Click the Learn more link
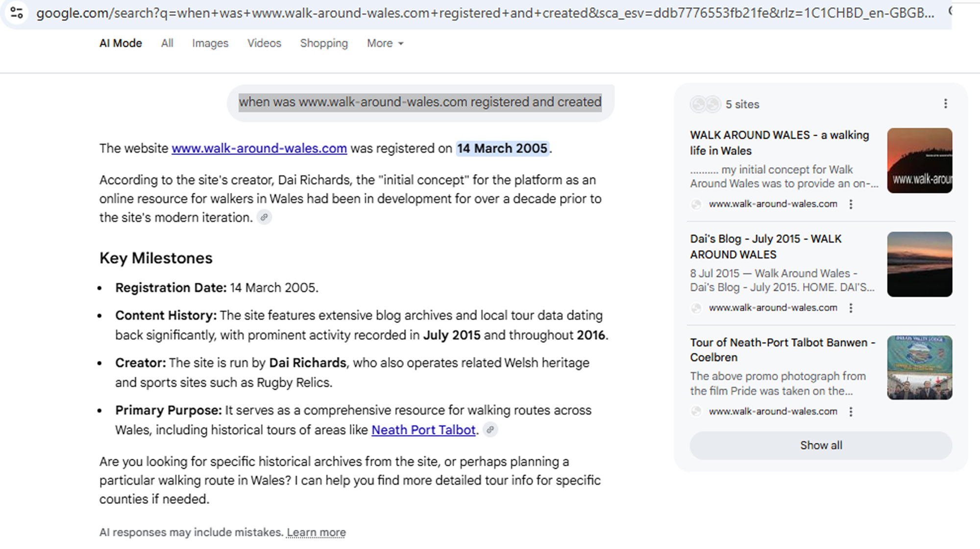The width and height of the screenshot is (980, 549). click(316, 532)
